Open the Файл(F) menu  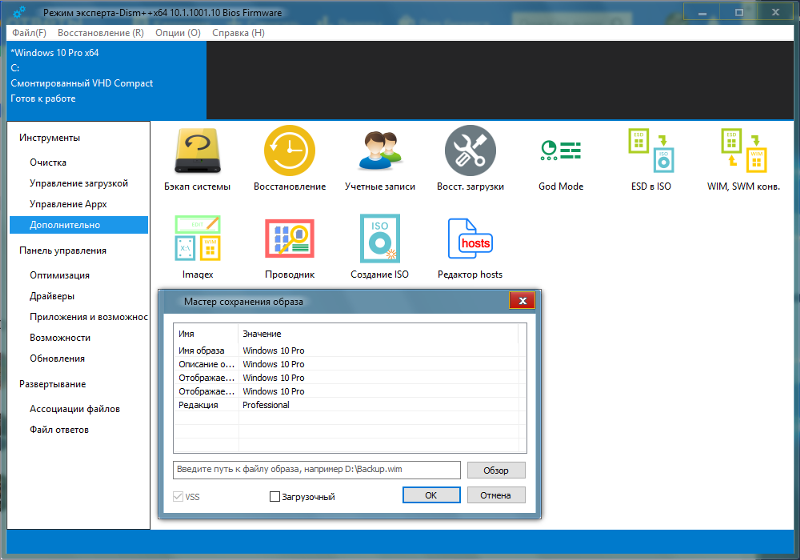(29, 33)
